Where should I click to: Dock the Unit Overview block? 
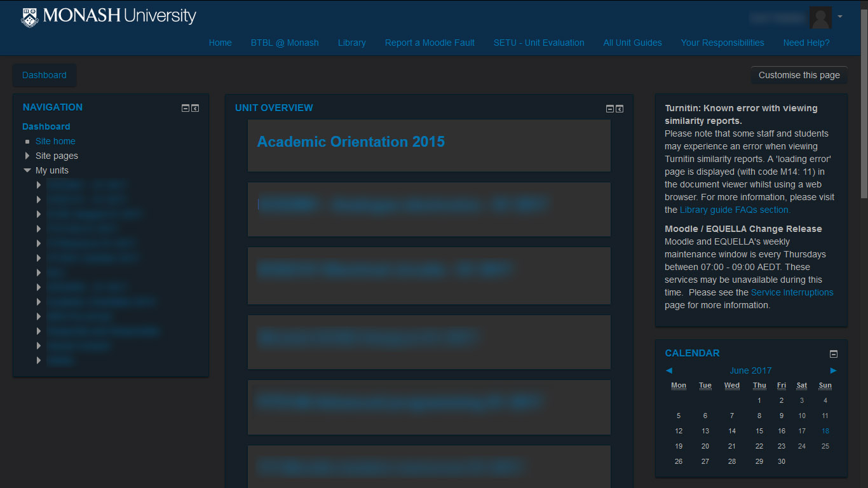(x=620, y=109)
